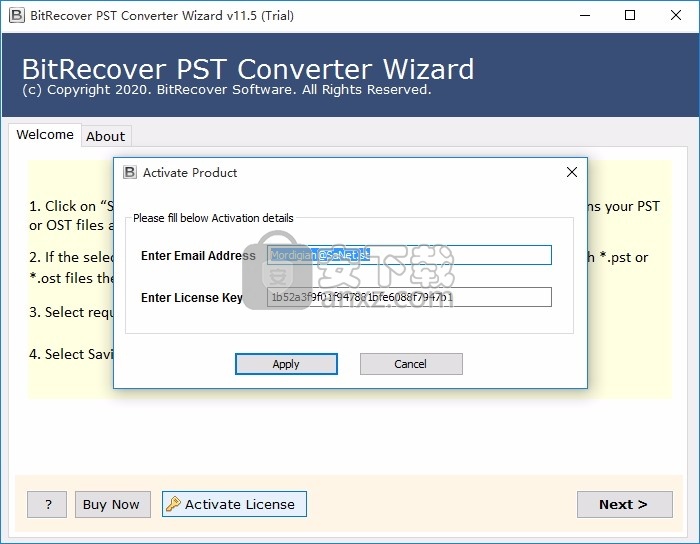This screenshot has height=544, width=700.
Task: Click the Activate License button
Action: [x=234, y=504]
